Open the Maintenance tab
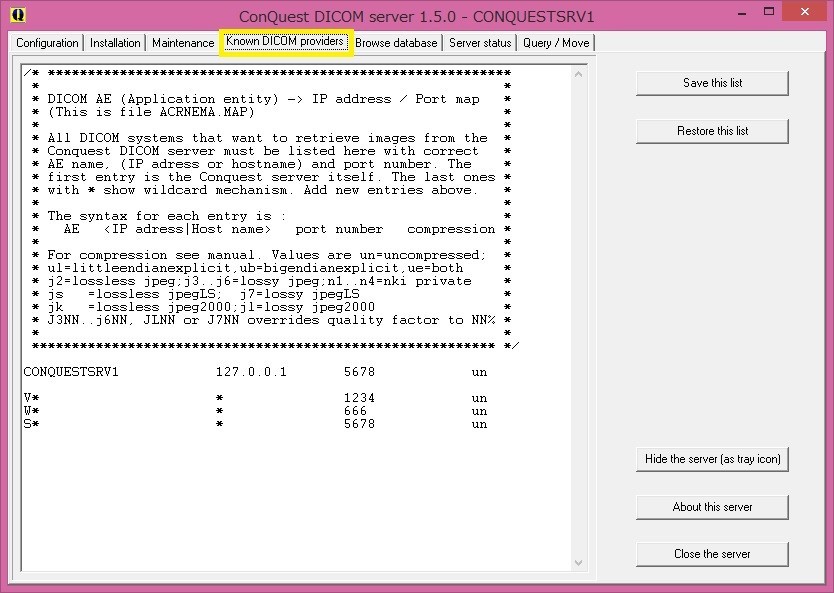This screenshot has height=593, width=834. coord(183,43)
